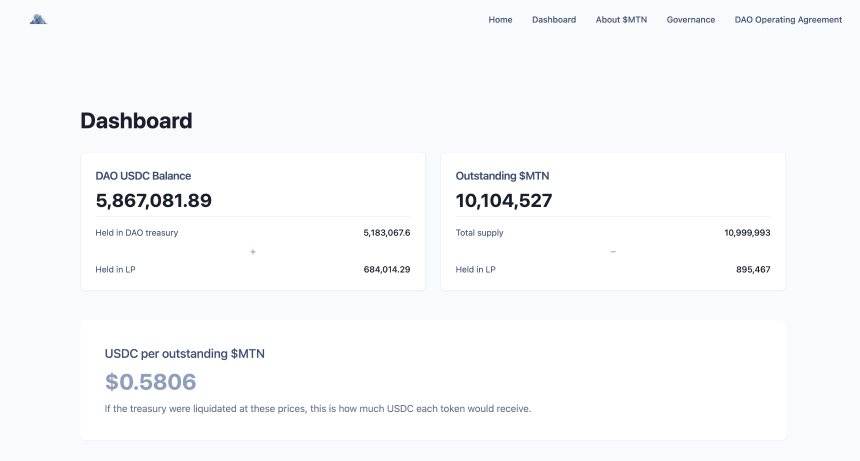Click the $0.5806 price value
Viewport: 860px width, 461px height.
[x=151, y=382]
